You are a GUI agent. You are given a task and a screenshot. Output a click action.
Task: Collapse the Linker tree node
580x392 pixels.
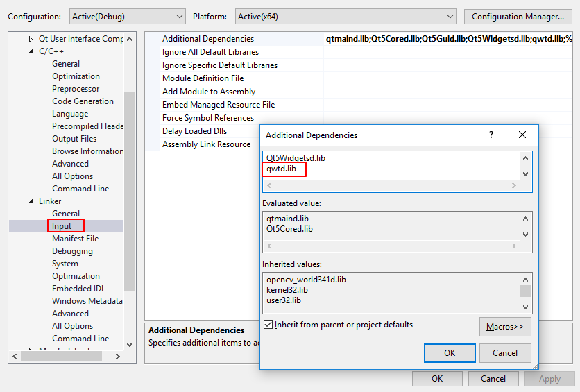[31, 201]
